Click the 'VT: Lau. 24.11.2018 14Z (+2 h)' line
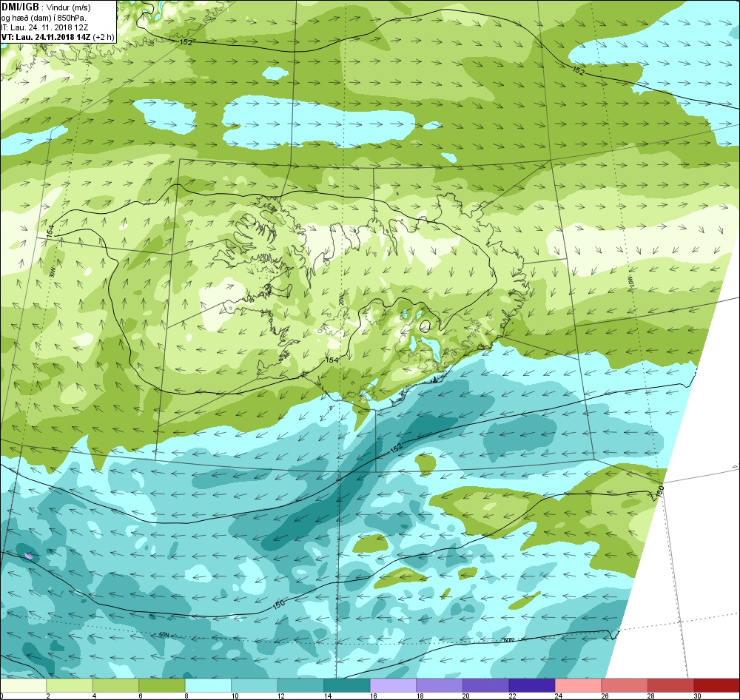The image size is (740, 700). pyautogui.click(x=58, y=37)
